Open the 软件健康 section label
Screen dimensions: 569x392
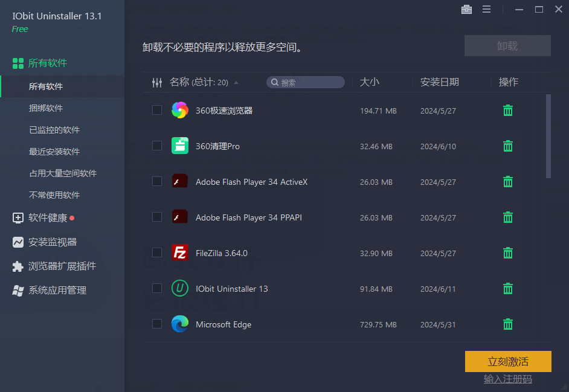coord(48,218)
